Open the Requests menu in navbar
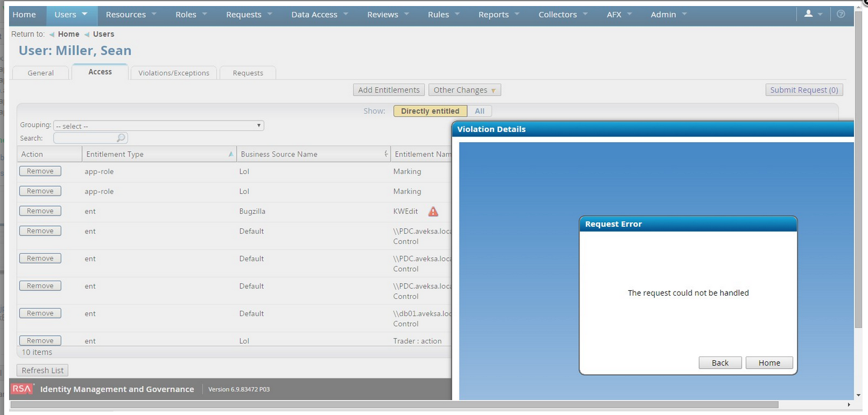Screen dimensions: 868x415 [x=249, y=14]
